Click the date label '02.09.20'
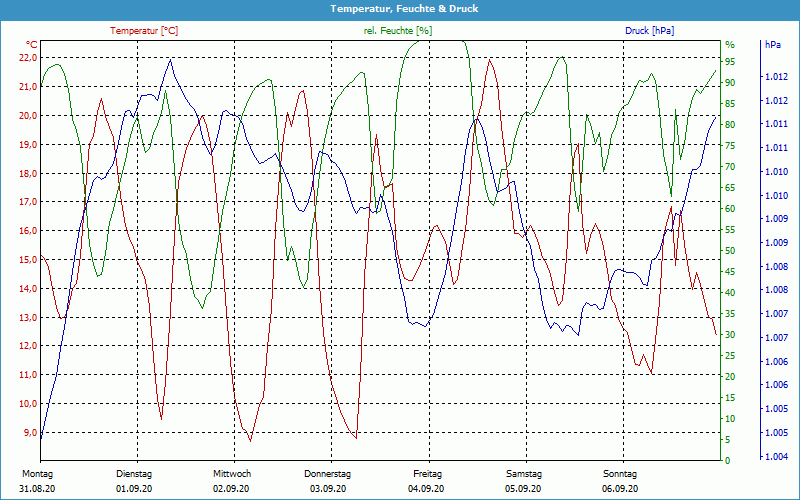The height and width of the screenshot is (500, 800). (x=231, y=489)
